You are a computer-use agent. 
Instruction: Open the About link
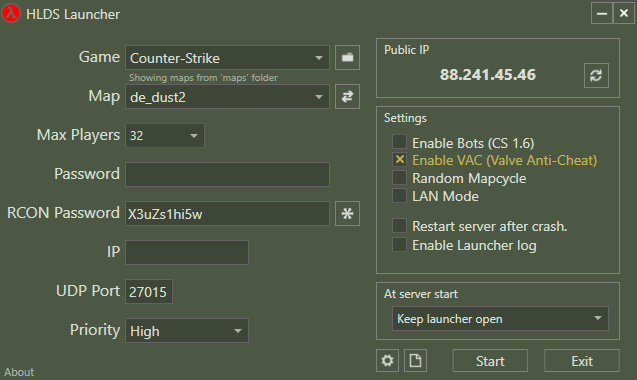coord(19,372)
